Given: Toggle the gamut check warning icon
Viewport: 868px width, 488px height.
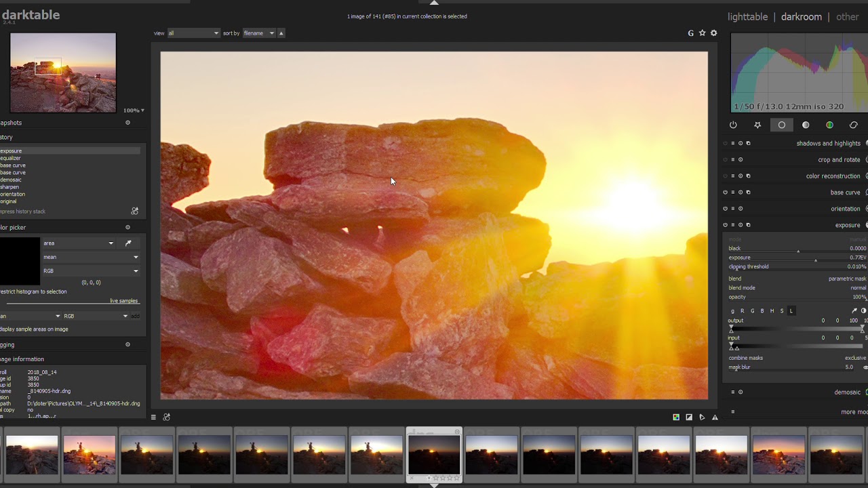Looking at the screenshot, I should pyautogui.click(x=715, y=417).
